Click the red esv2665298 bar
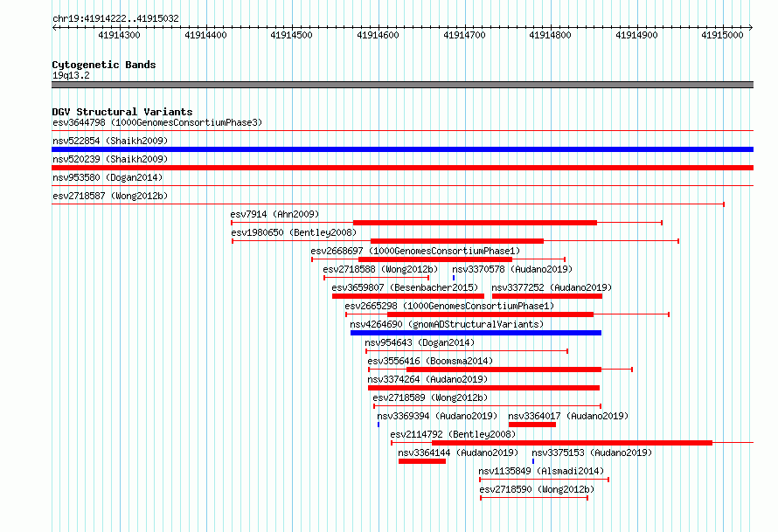778x532 pixels. (490, 314)
